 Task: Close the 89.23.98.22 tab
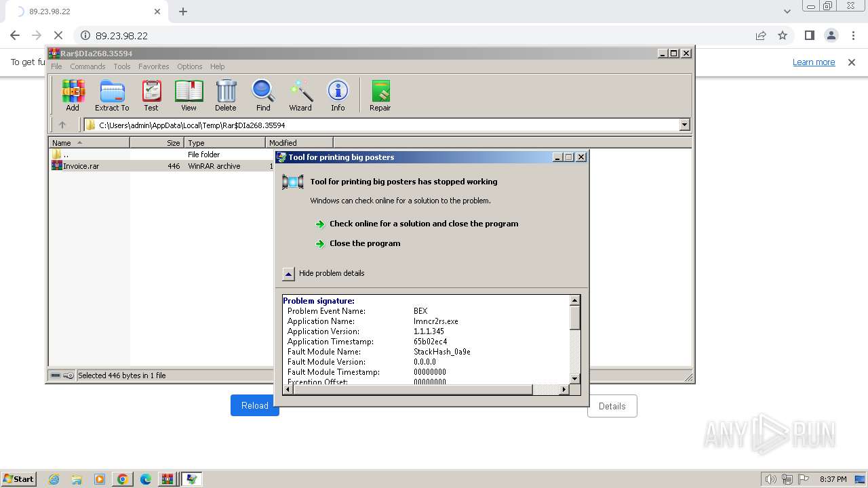point(157,12)
